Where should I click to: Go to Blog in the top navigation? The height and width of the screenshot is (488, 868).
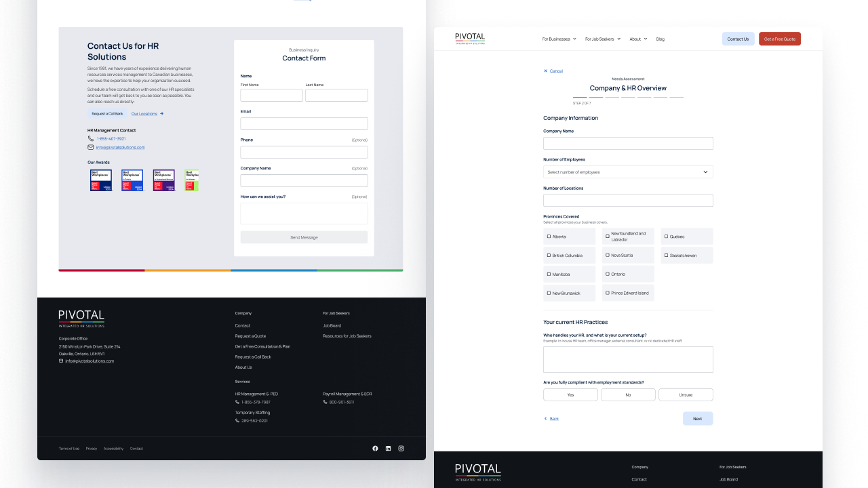coord(660,39)
